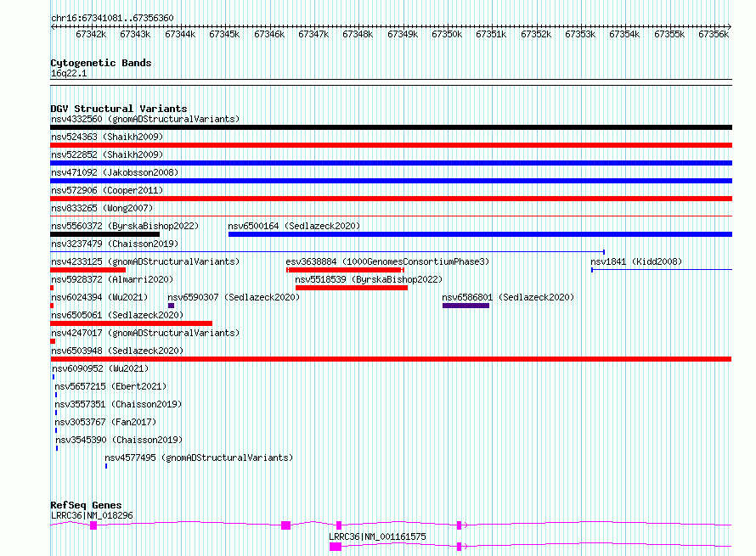
Task: Click the red nsv572906 variant bar
Action: point(391,199)
